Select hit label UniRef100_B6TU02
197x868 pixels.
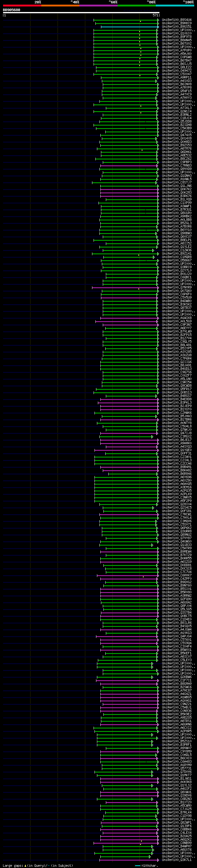click(176, 43)
